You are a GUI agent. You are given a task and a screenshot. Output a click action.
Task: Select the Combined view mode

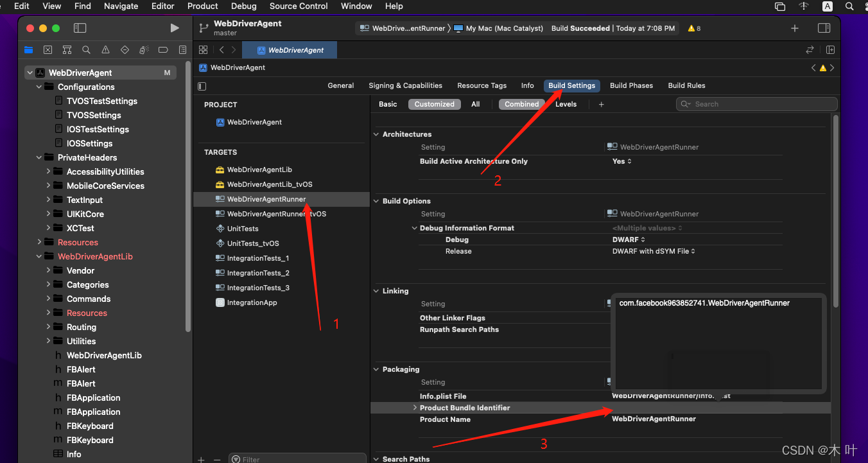tap(522, 104)
